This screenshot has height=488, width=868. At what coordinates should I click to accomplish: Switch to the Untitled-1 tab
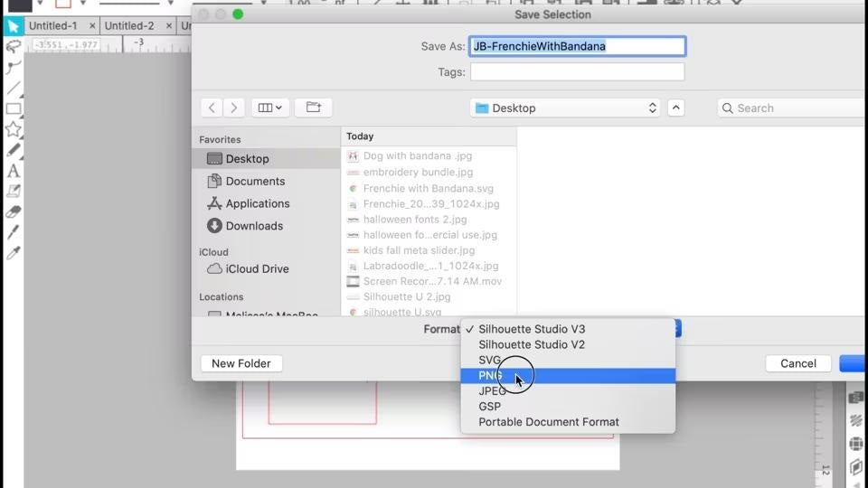(x=53, y=26)
